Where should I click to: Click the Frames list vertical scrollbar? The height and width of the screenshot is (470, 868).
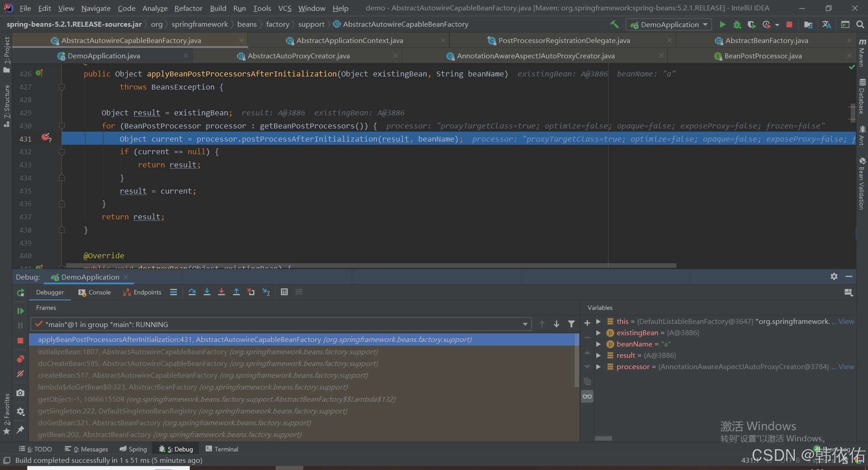577,361
